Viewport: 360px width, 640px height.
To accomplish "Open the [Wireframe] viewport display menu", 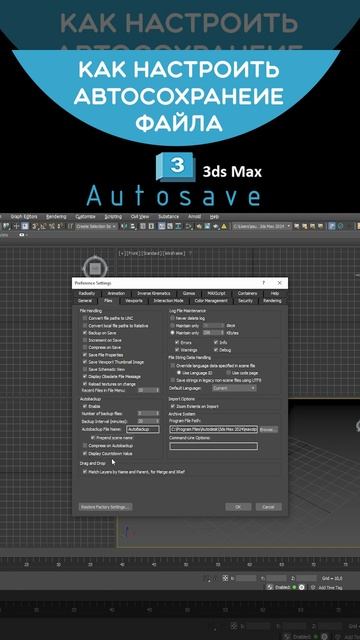I will (x=173, y=253).
